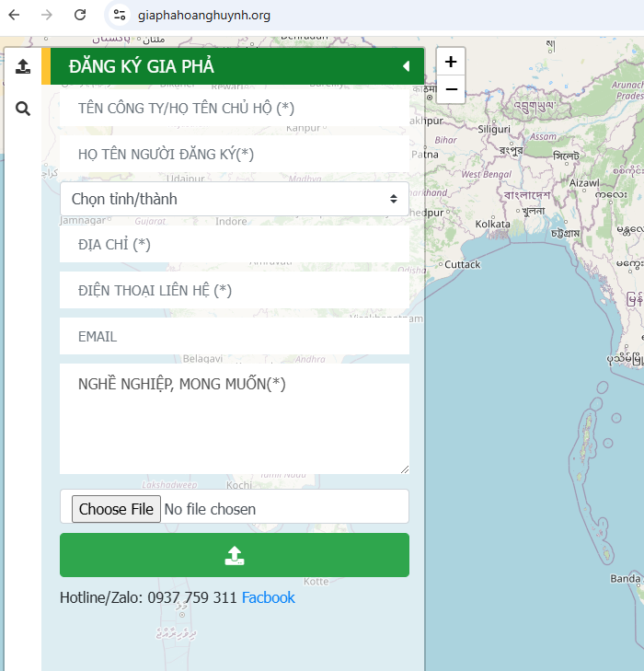Reload the current page

point(80,15)
